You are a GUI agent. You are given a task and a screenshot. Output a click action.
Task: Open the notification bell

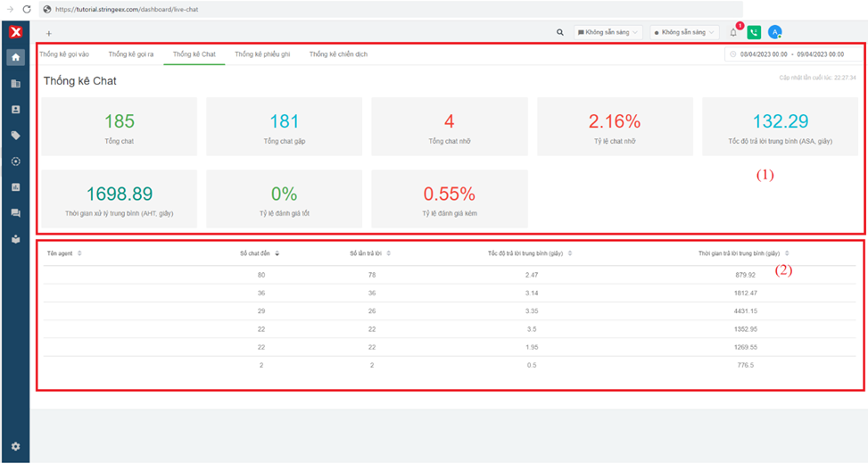pyautogui.click(x=733, y=32)
